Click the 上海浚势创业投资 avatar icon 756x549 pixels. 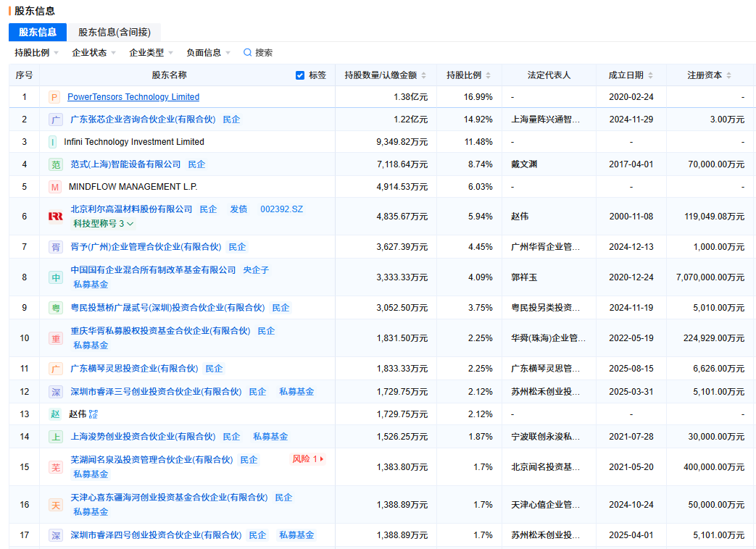[56, 437]
